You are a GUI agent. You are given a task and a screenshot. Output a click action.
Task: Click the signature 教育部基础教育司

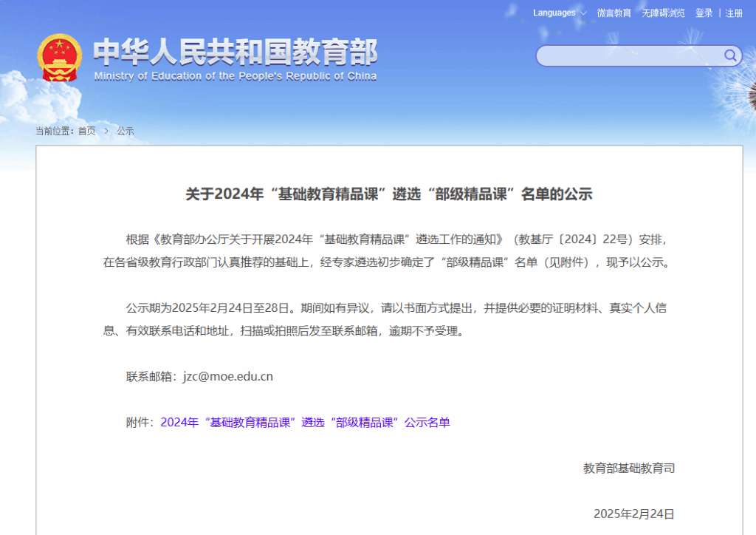tap(629, 468)
